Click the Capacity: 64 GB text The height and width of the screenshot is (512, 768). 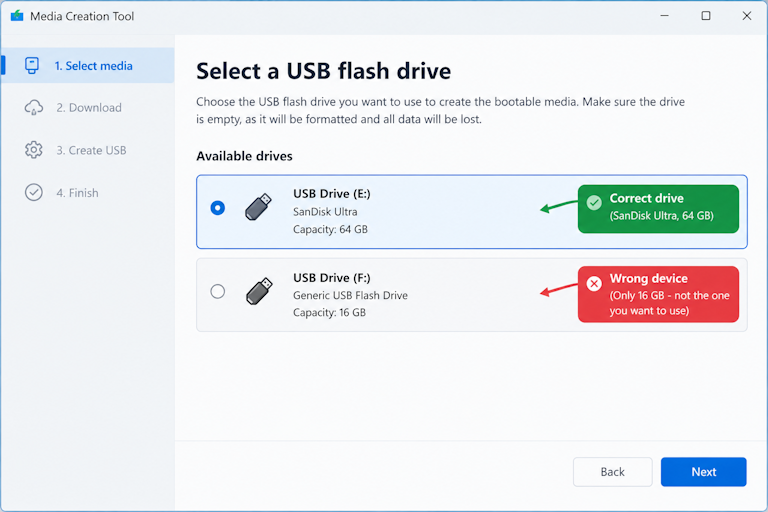330,229
